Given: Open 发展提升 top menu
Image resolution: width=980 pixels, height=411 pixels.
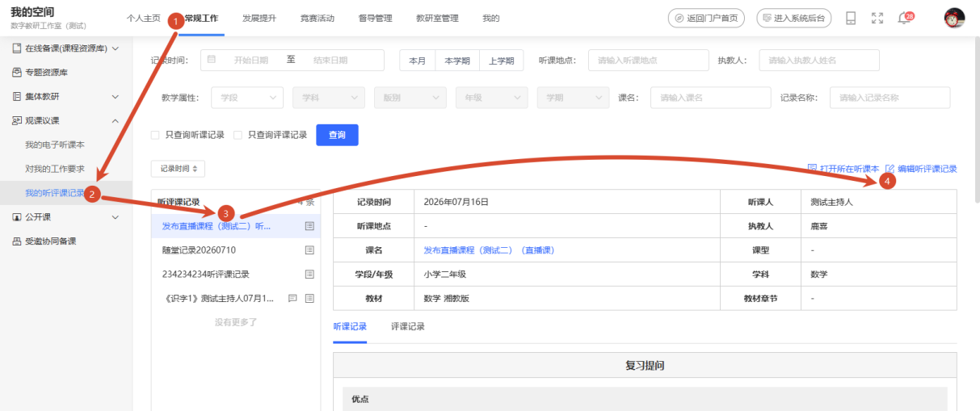Looking at the screenshot, I should click(259, 18).
